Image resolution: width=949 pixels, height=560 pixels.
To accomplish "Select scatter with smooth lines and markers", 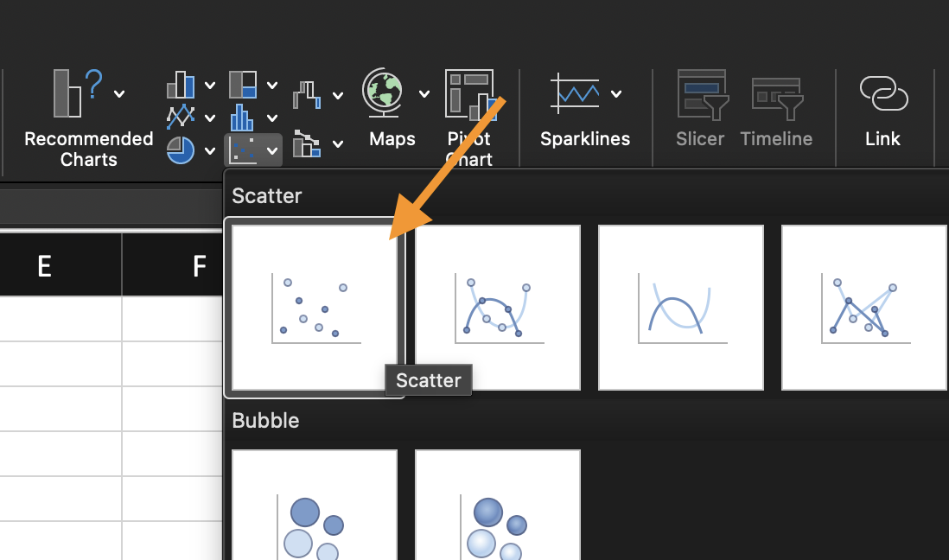I will 498,308.
